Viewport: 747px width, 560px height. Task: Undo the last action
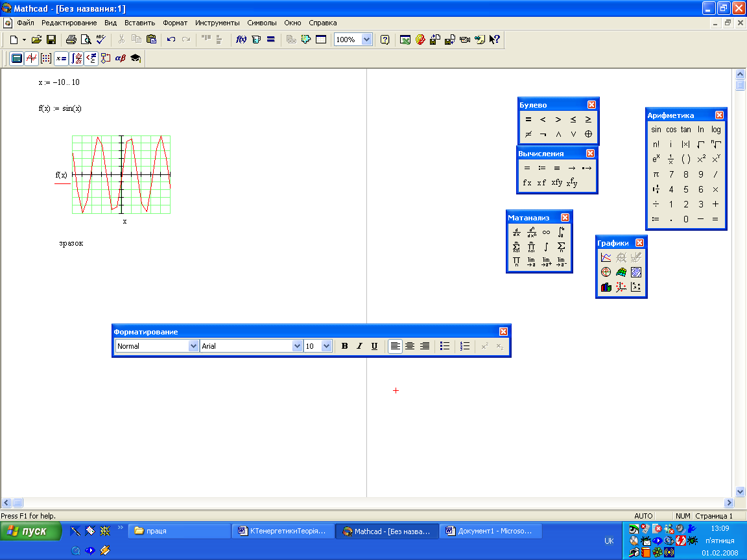[x=171, y=40]
